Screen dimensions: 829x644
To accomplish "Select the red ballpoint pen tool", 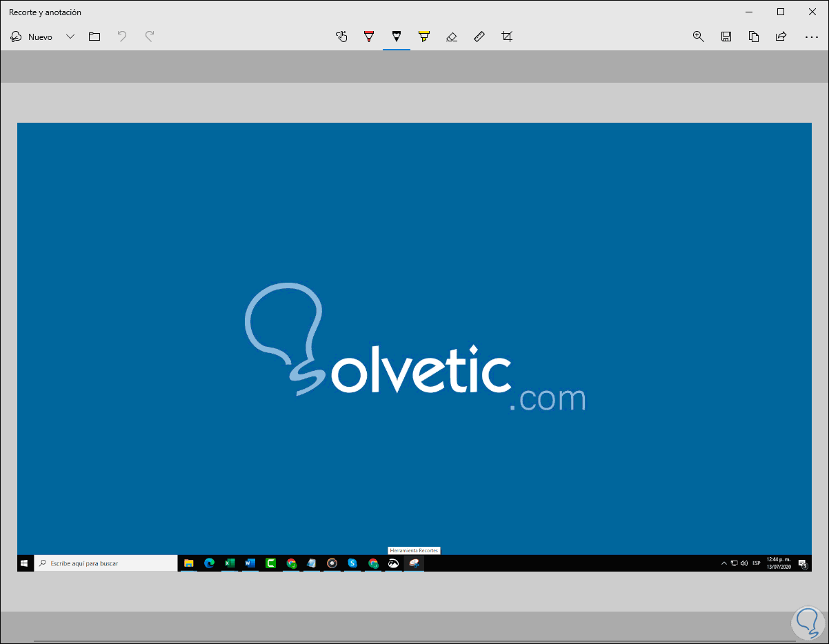I will point(369,37).
